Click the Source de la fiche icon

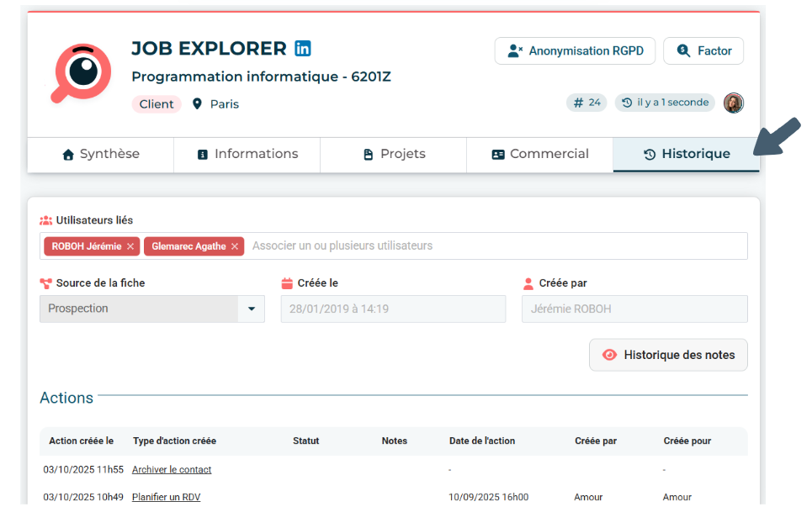pos(46,283)
